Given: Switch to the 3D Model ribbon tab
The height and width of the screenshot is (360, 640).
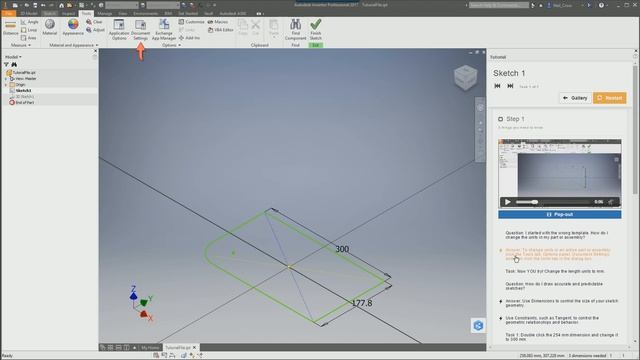Looking at the screenshot, I should click(x=29, y=13).
